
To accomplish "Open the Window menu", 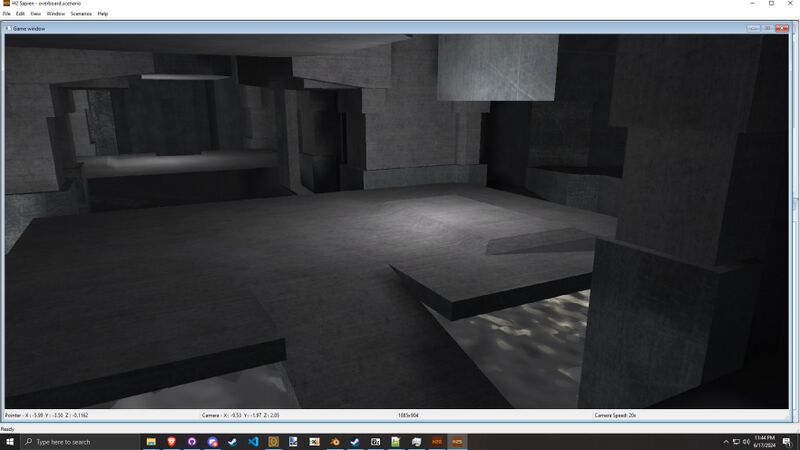I will pos(56,14).
